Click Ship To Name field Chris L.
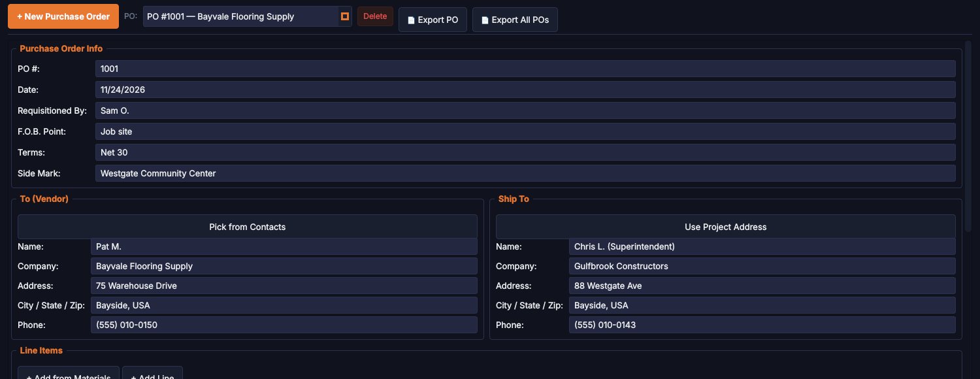The image size is (980, 379). [762, 246]
